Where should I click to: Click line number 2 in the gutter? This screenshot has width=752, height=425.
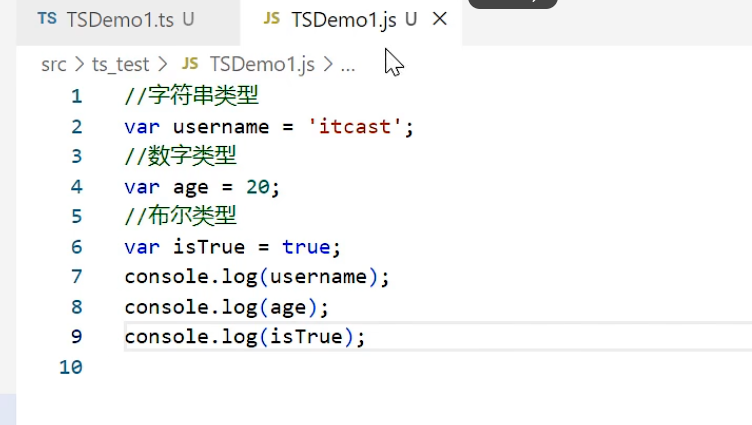pyautogui.click(x=77, y=127)
